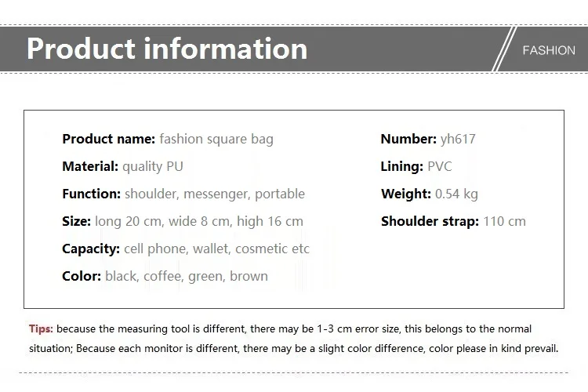Viewport: 588px width, 392px height.
Task: Click the 'Lining:' PVC entry
Action: coord(416,166)
